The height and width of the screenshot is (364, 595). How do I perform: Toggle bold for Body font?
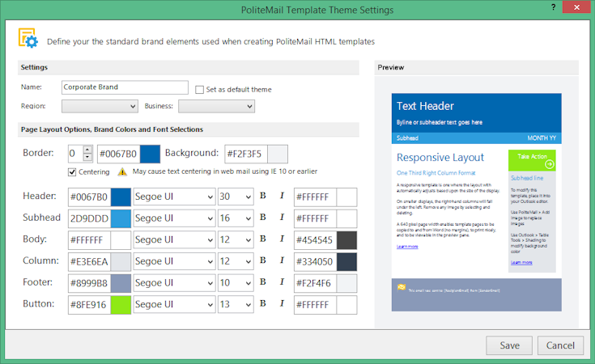(x=262, y=239)
